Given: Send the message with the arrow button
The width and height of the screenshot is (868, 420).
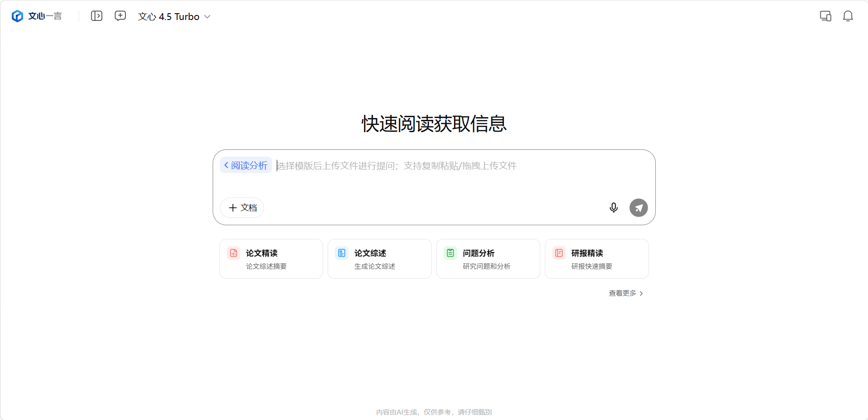Looking at the screenshot, I should tap(639, 208).
